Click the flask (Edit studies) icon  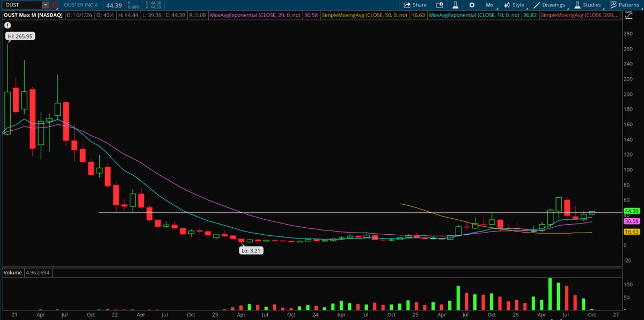point(455,5)
